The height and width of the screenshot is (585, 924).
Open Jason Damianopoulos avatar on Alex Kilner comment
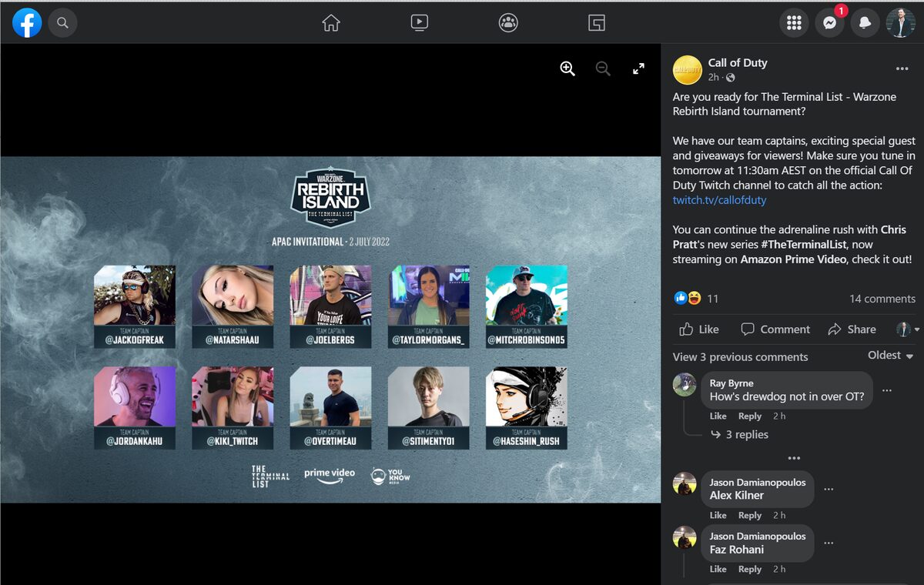click(x=685, y=483)
